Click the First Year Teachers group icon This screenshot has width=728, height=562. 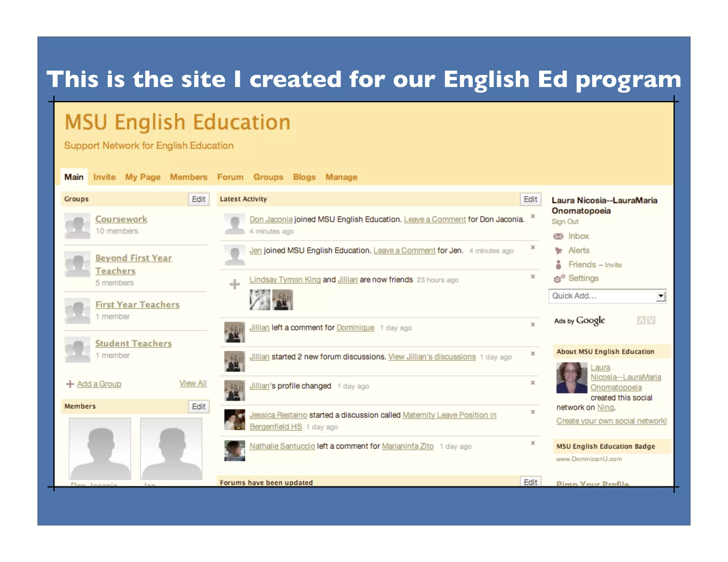coord(77,311)
